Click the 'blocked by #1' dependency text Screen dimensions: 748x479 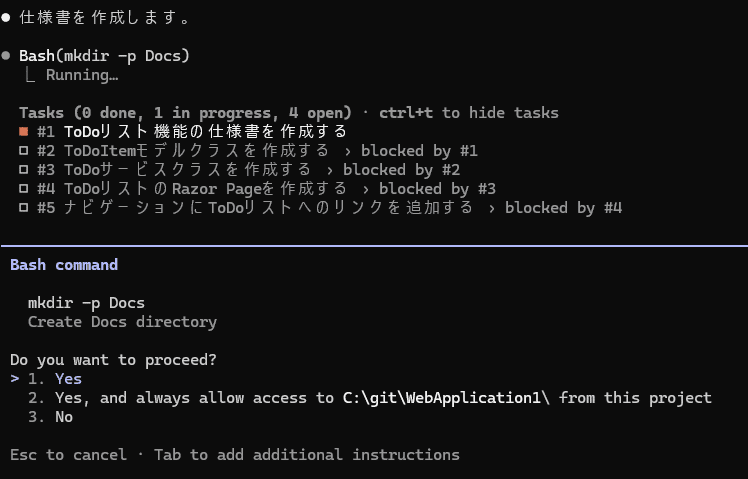(419, 151)
